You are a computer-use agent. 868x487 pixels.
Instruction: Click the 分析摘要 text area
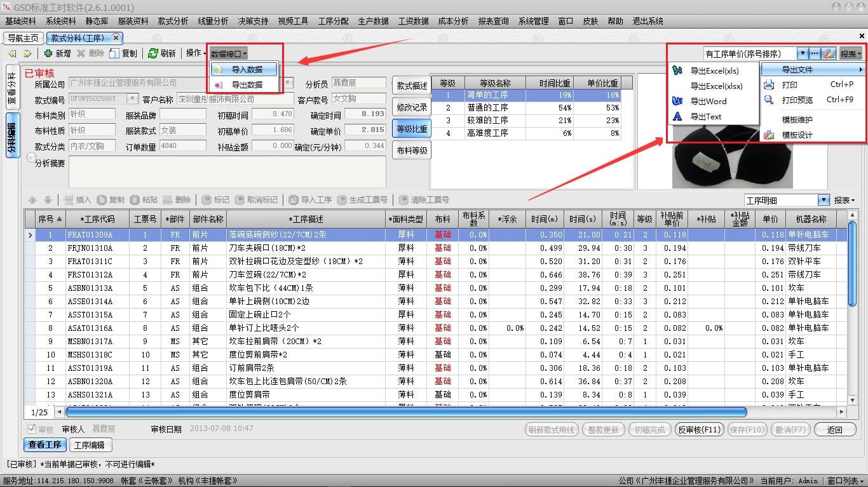click(227, 171)
